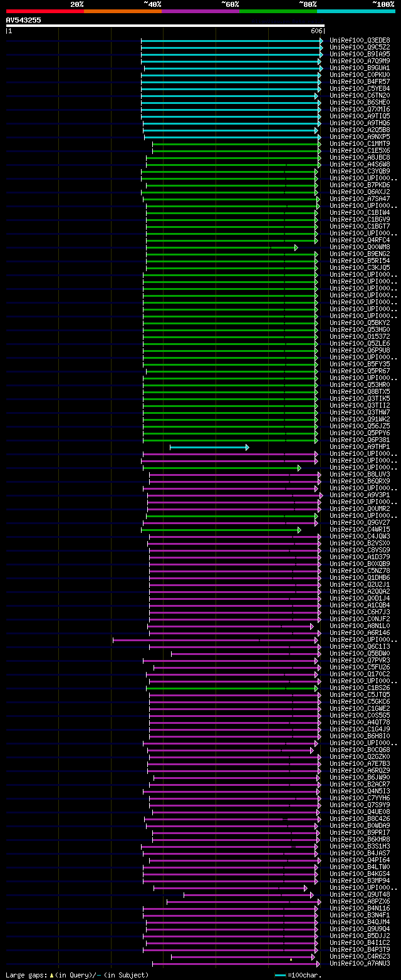Pick the UniRef100_Q5BDW0 label
Screen dimensions: 401x980
coord(360,653)
